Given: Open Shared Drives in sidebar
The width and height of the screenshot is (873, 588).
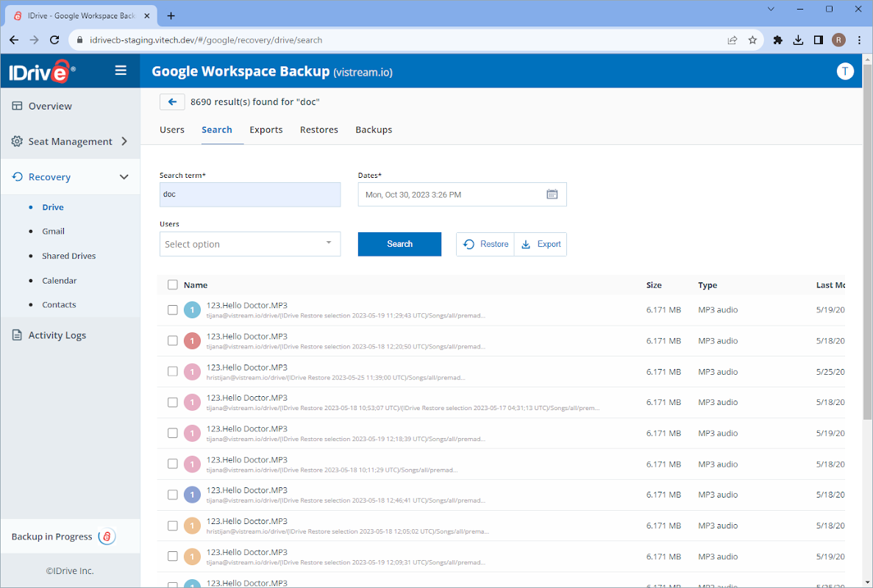Looking at the screenshot, I should (x=69, y=256).
